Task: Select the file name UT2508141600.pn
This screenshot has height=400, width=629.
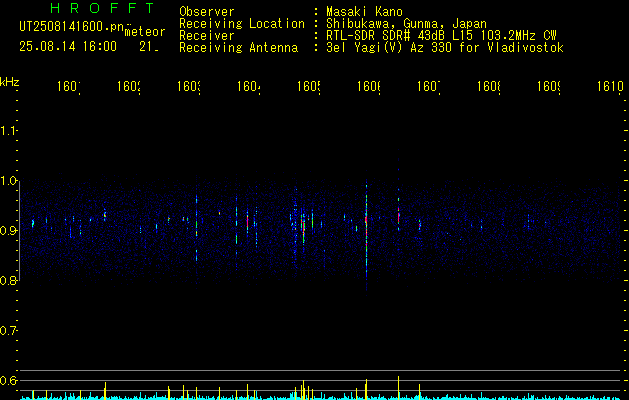Action: pos(72,27)
